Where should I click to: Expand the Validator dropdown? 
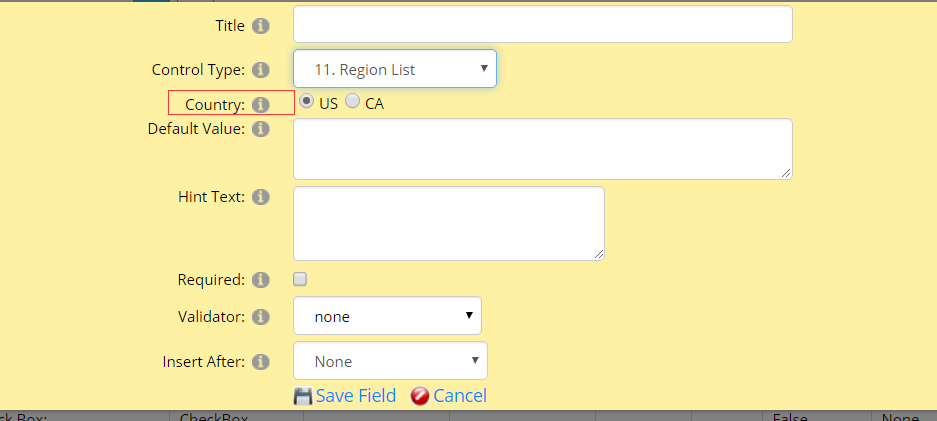pos(387,316)
